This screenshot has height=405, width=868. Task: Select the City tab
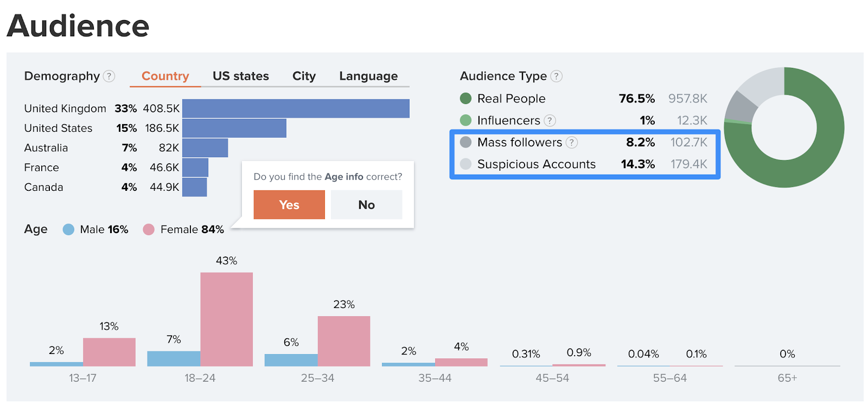click(304, 76)
